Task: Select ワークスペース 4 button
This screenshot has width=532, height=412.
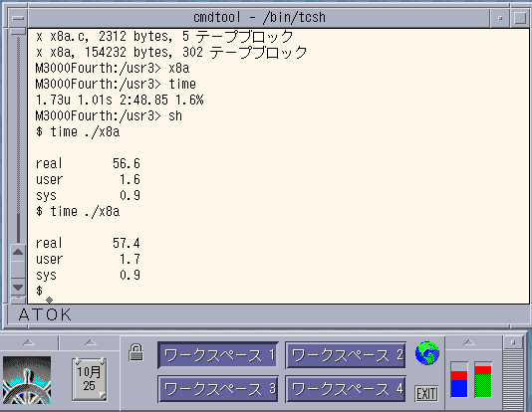Action: pyautogui.click(x=346, y=389)
